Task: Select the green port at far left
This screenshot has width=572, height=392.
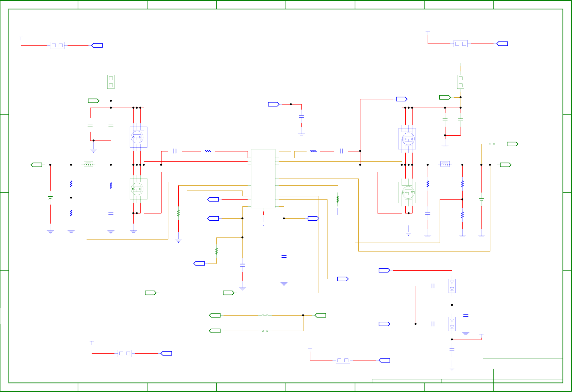Action: click(x=36, y=165)
